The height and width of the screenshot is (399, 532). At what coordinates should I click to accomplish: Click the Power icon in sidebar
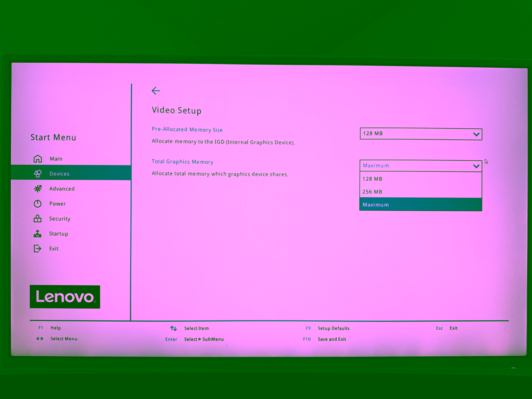pyautogui.click(x=38, y=204)
